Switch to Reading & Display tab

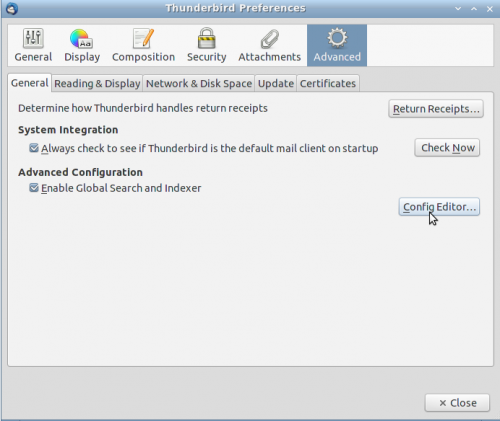pyautogui.click(x=97, y=83)
